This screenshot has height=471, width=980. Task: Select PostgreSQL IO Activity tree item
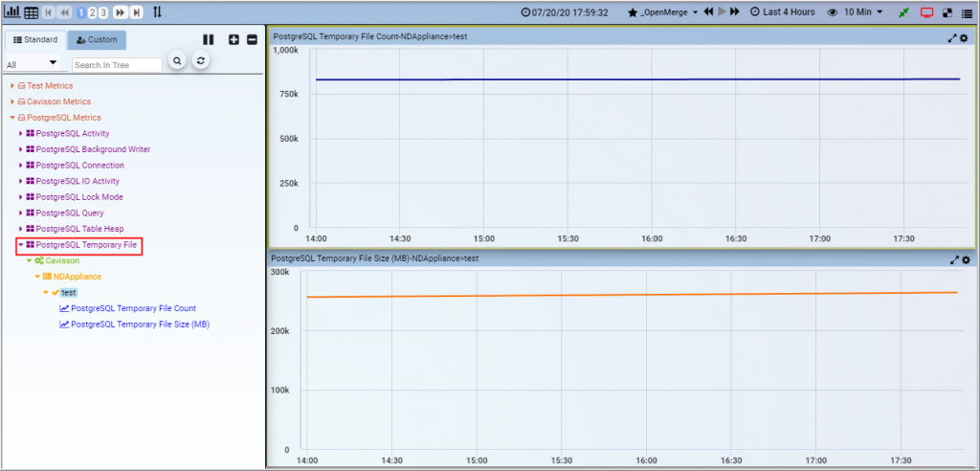(x=78, y=181)
